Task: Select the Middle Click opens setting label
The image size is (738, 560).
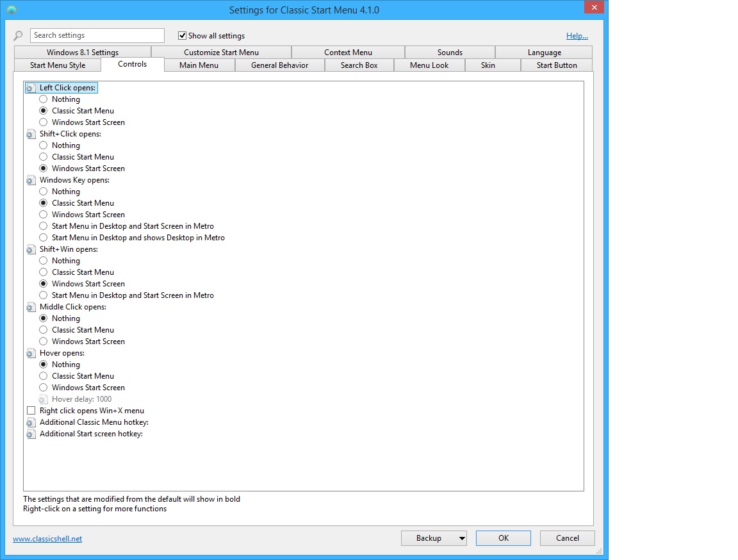Action: (73, 307)
